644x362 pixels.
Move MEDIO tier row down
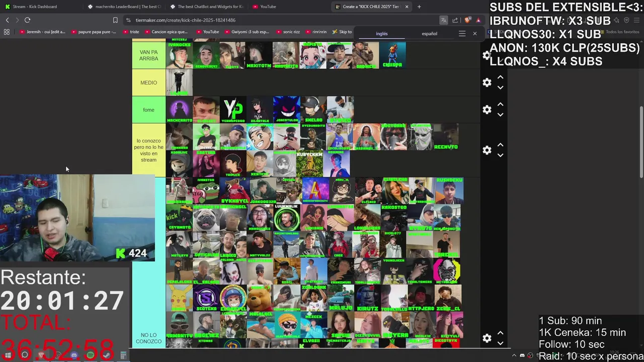pyautogui.click(x=500, y=87)
